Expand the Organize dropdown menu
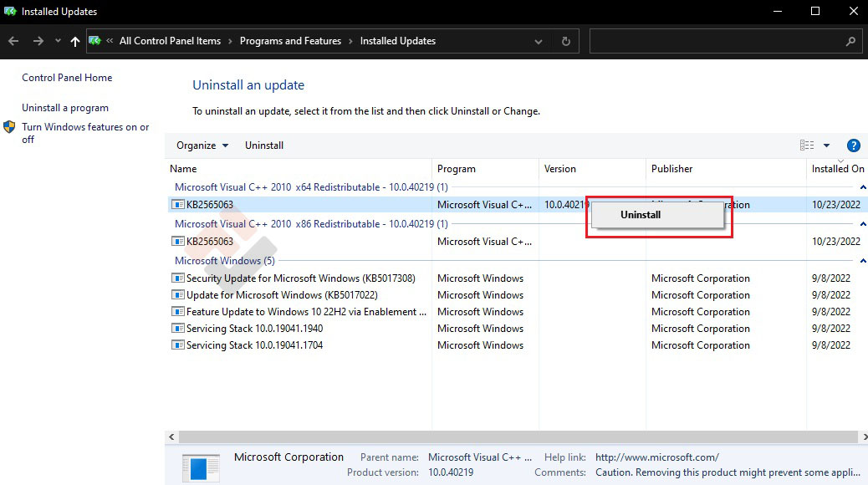The height and width of the screenshot is (485, 868). coord(202,145)
